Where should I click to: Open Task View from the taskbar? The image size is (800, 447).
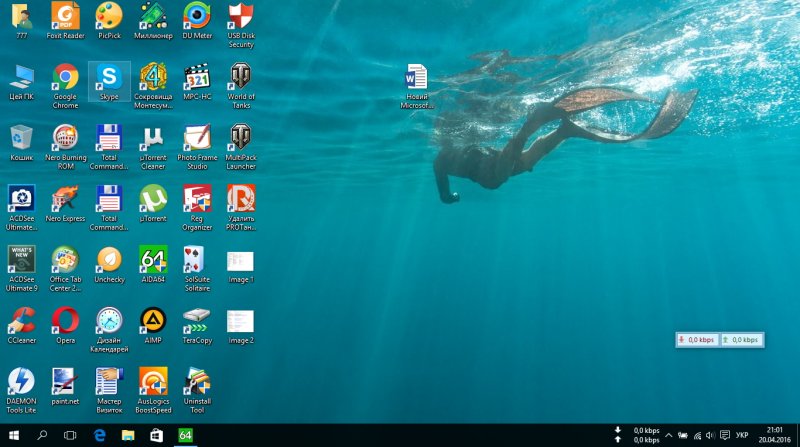[70, 436]
